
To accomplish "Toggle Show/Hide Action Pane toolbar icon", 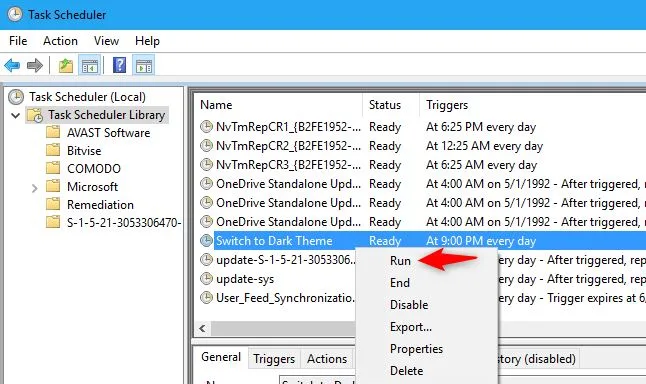I will coord(144,65).
